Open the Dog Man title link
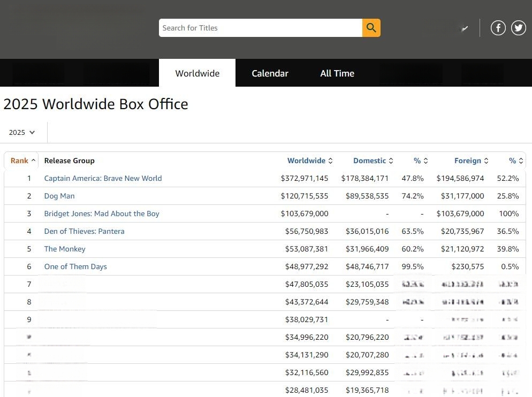The width and height of the screenshot is (532, 397). tap(59, 196)
